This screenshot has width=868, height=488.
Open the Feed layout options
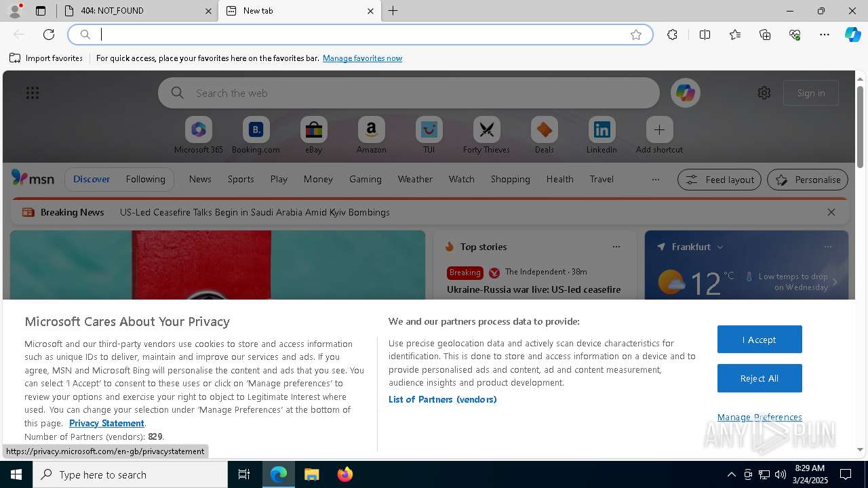point(719,180)
